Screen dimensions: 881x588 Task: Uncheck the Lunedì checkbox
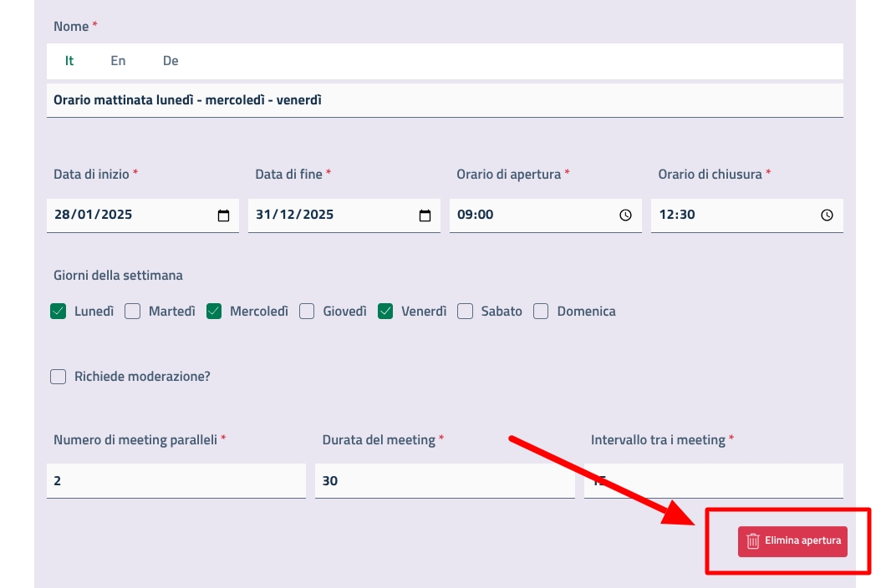[59, 312]
